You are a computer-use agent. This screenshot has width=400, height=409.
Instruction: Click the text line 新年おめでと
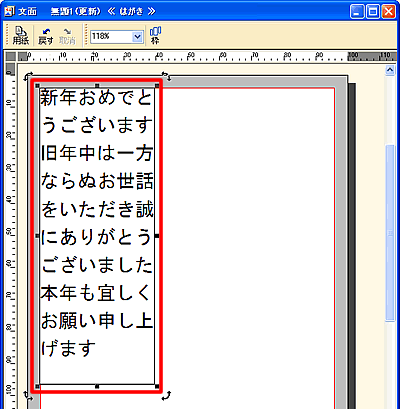[x=97, y=98]
